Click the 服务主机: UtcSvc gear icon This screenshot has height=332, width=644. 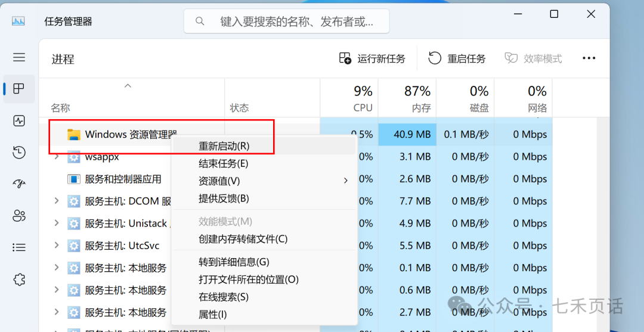pyautogui.click(x=73, y=246)
